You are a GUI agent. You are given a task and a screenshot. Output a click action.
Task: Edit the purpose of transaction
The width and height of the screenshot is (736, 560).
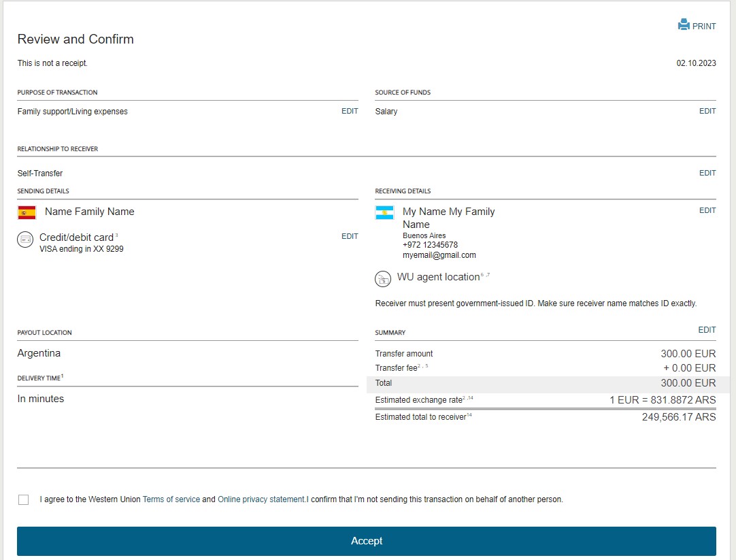tap(350, 112)
